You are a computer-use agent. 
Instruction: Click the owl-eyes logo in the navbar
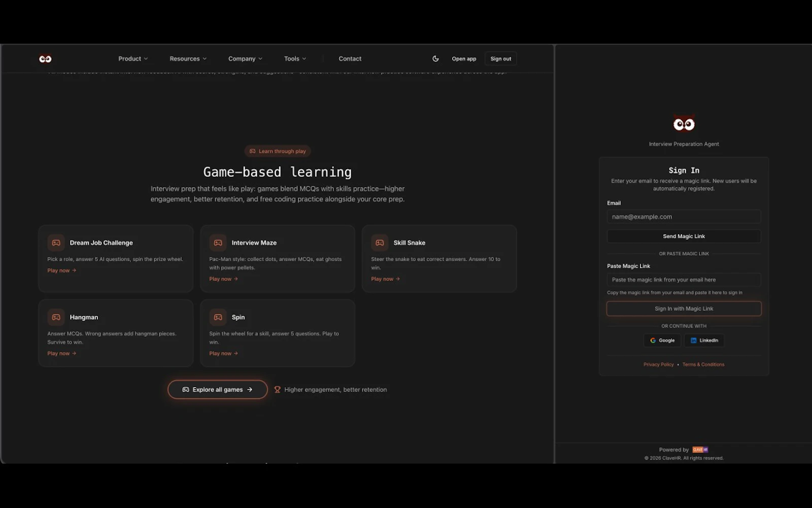click(45, 59)
